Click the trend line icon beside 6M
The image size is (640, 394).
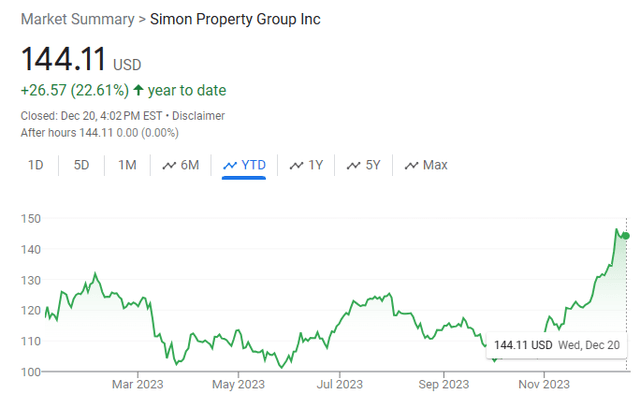(x=169, y=165)
